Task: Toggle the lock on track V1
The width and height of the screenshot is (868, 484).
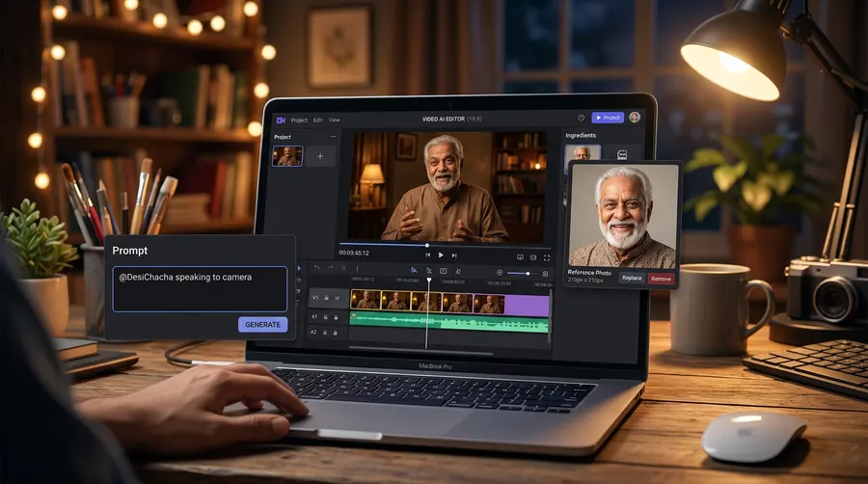Action: click(x=327, y=298)
